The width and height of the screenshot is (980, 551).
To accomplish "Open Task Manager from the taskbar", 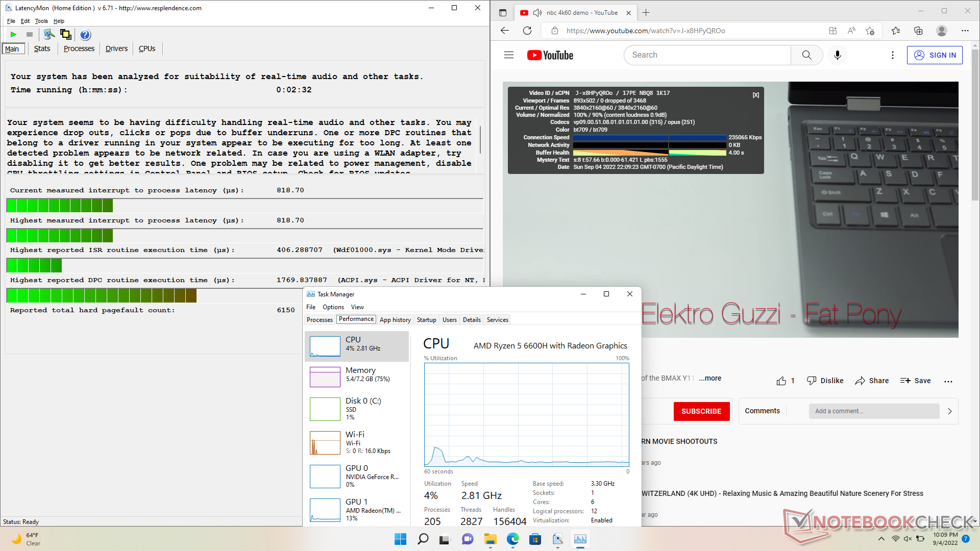I will (580, 539).
